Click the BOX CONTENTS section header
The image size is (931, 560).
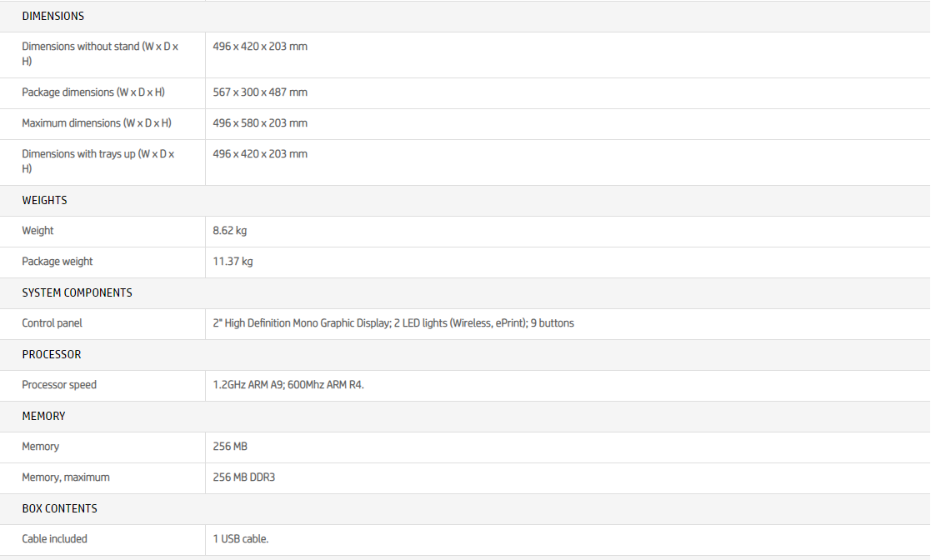pos(59,508)
